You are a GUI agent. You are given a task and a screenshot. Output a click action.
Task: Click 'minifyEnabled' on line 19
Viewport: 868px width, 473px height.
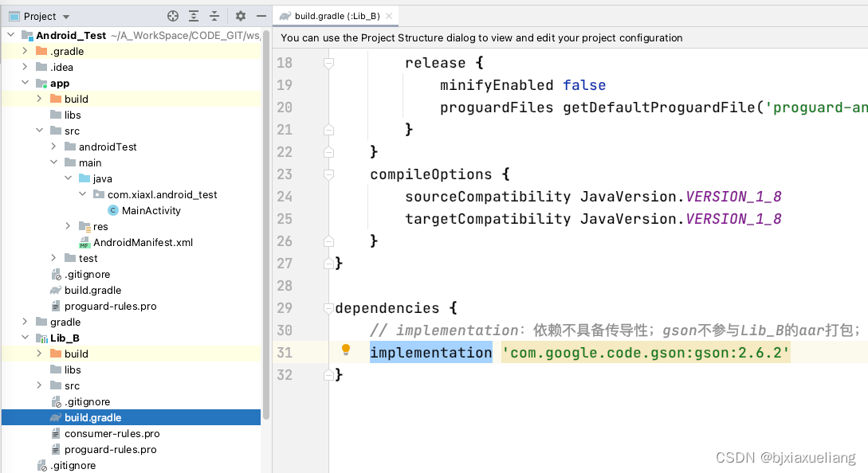(x=497, y=85)
